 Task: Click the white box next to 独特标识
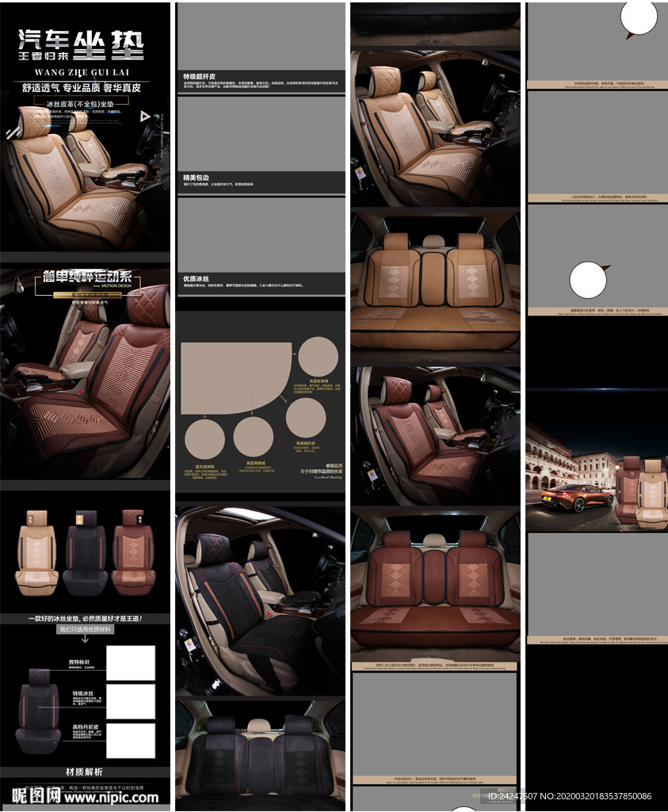(131, 663)
